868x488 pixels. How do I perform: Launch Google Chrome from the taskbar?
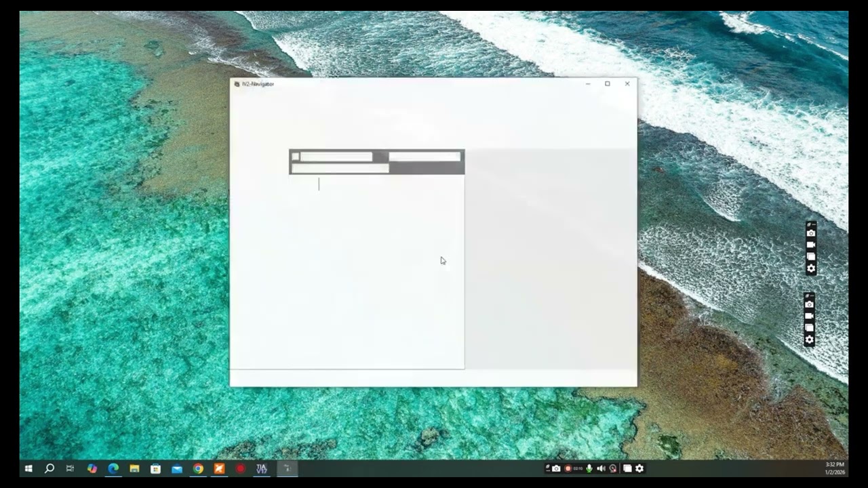[198, 468]
